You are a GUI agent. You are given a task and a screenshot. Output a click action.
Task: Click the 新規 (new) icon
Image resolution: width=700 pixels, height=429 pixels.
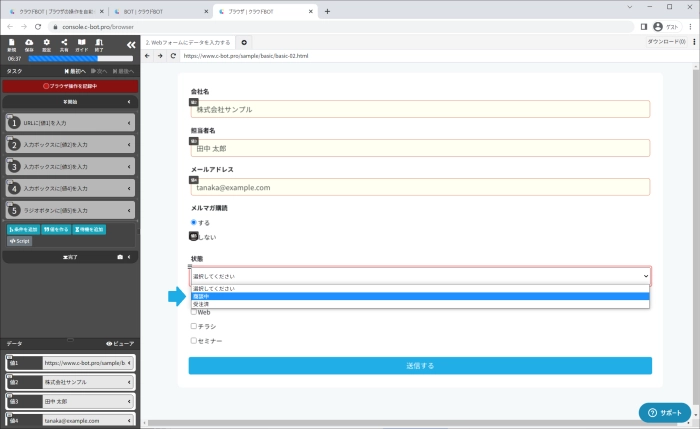11,44
